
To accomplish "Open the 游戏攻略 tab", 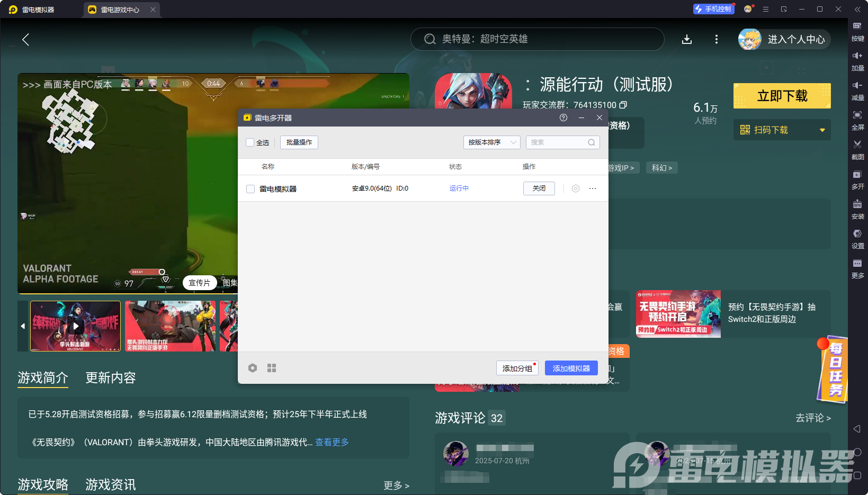I will coord(43,484).
